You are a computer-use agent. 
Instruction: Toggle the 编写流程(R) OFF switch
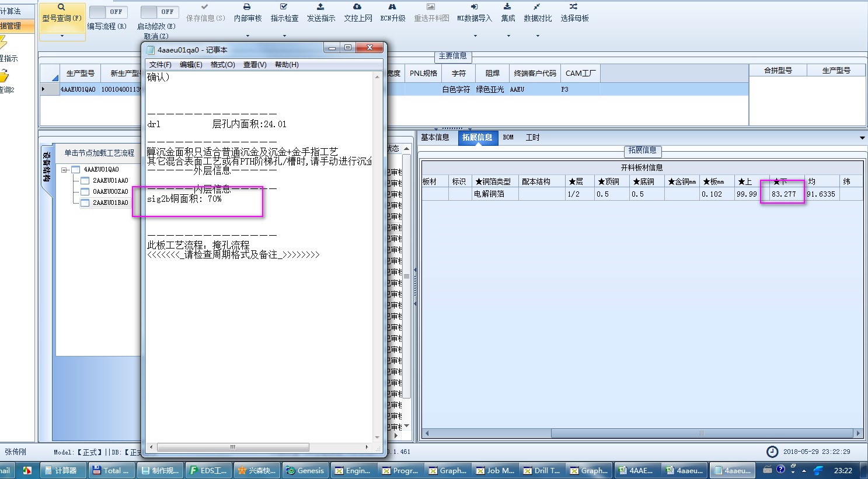coord(108,12)
